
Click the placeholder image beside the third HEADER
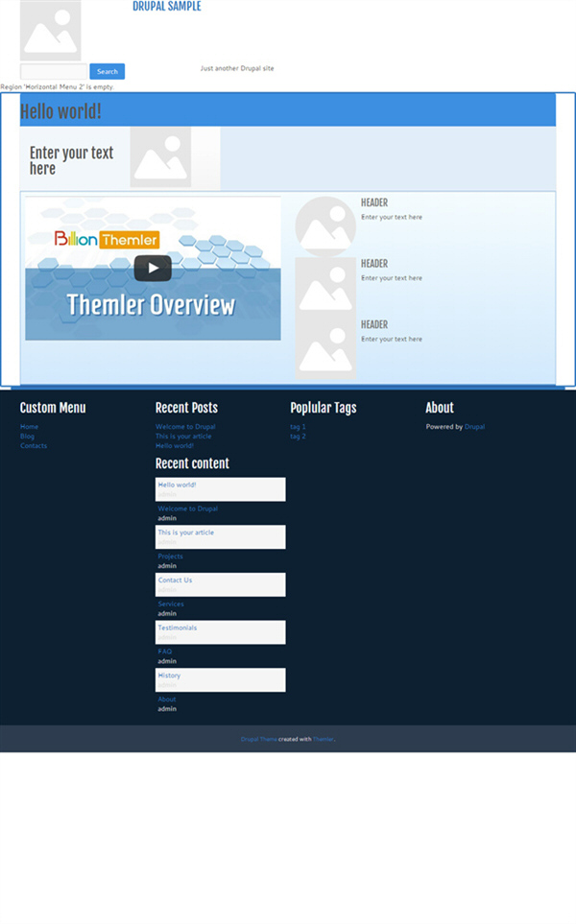(325, 347)
